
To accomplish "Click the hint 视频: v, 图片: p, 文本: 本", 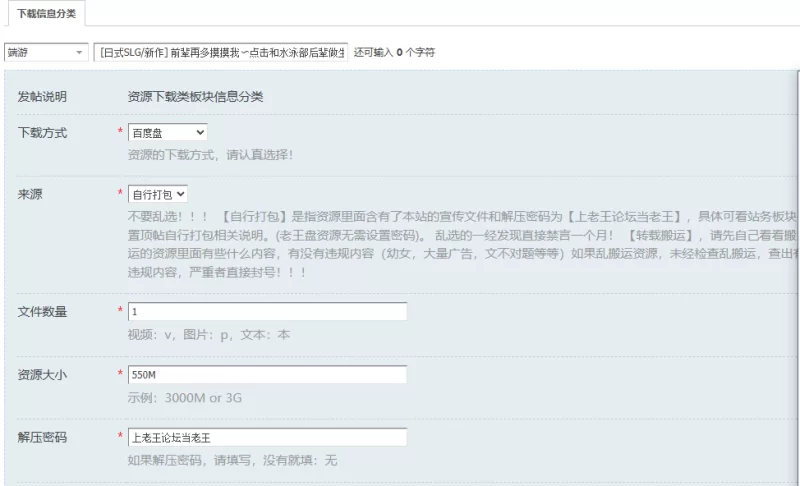I will (x=209, y=335).
